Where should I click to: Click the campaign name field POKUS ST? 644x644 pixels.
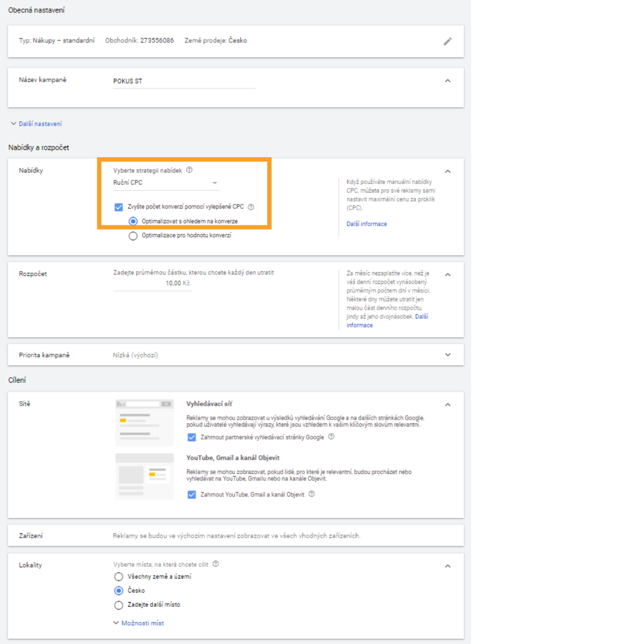(184, 82)
